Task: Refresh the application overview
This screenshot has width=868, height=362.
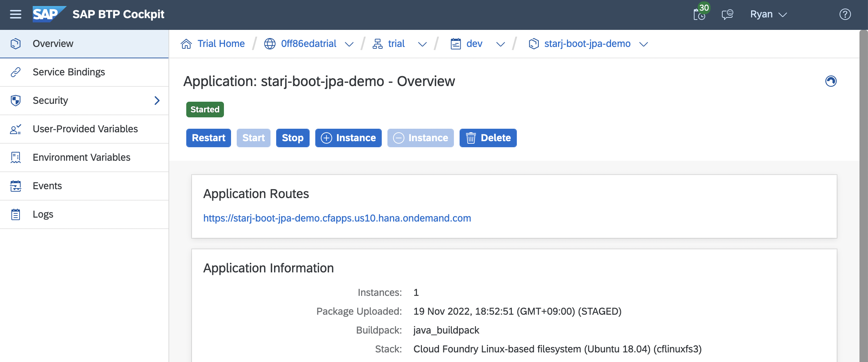Action: pos(831,81)
